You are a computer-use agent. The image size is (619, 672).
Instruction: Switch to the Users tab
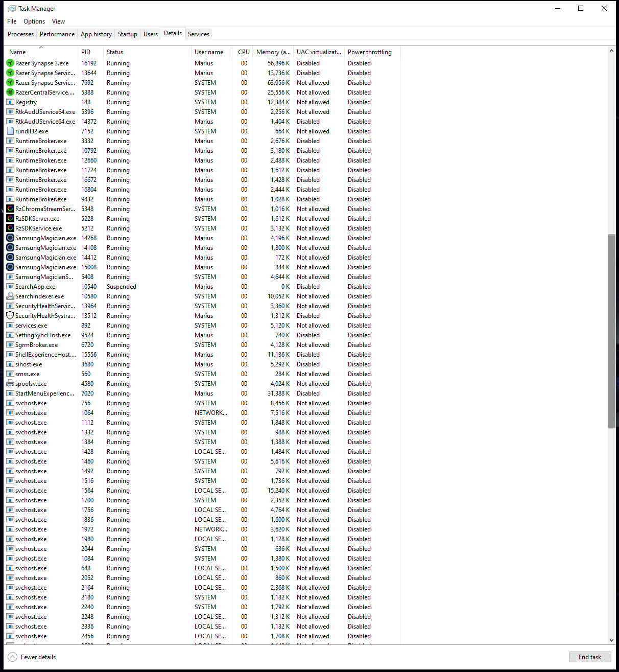[151, 34]
